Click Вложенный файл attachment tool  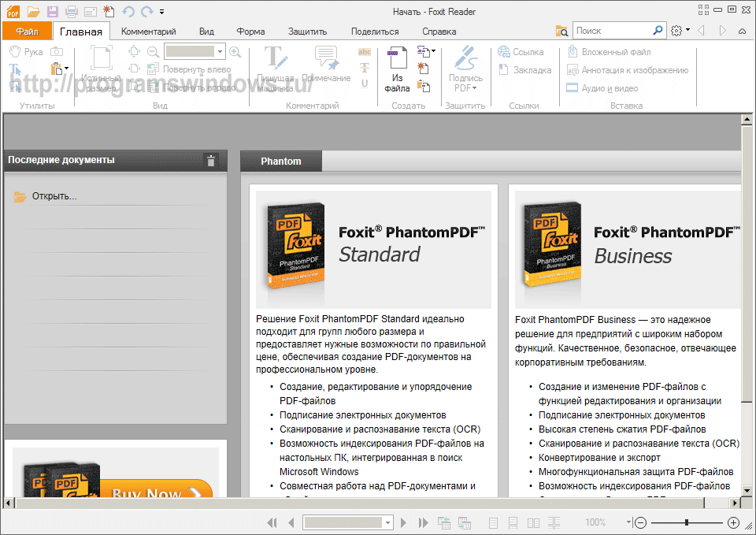point(610,52)
